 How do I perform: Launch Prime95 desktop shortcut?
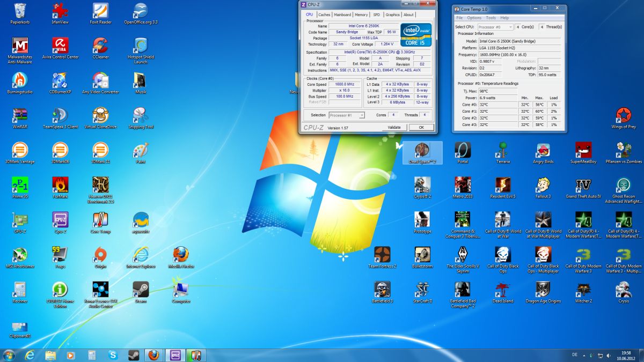[20, 188]
